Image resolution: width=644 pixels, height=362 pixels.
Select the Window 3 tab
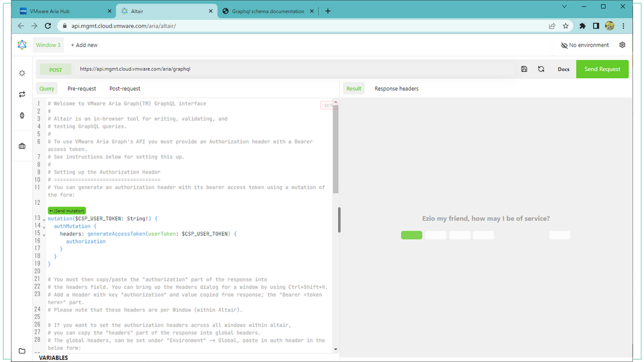(48, 45)
